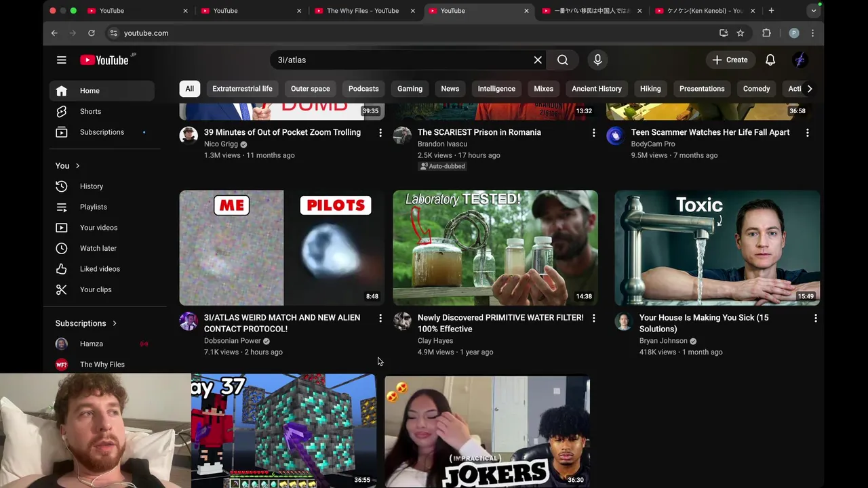Open the hamburger guide menu
The width and height of the screenshot is (868, 488).
pyautogui.click(x=61, y=60)
